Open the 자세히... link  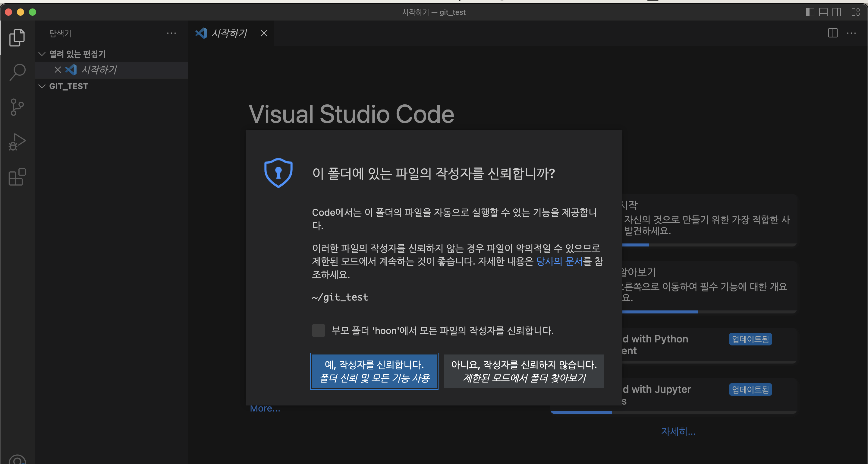pos(678,431)
